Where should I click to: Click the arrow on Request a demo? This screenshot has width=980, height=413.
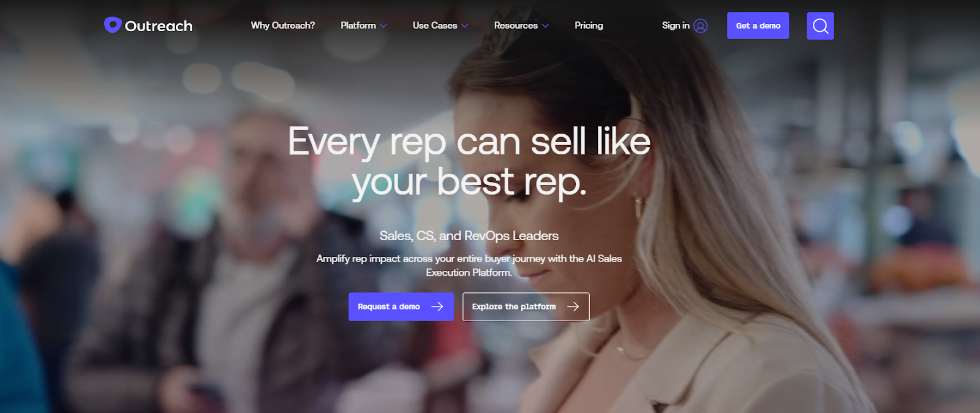pyautogui.click(x=437, y=306)
